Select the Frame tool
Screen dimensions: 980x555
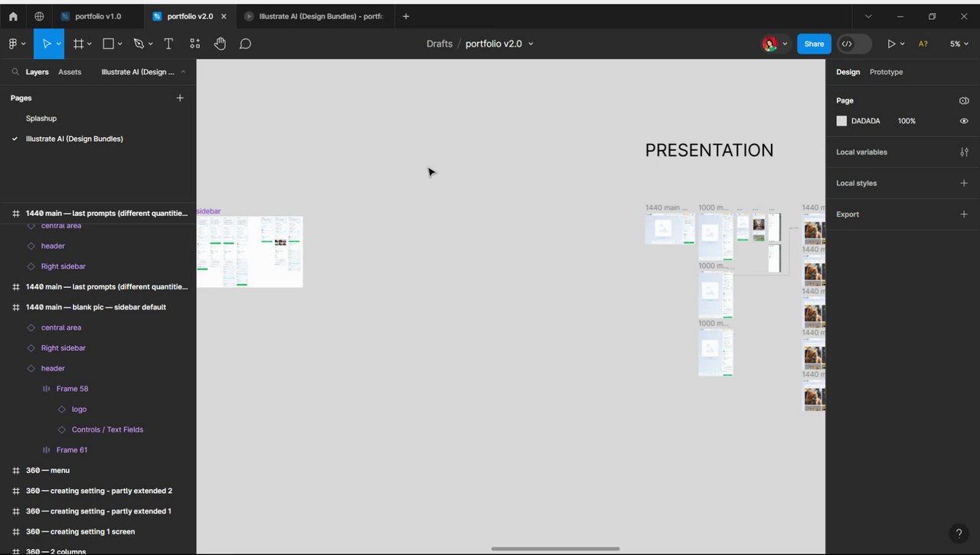(78, 44)
